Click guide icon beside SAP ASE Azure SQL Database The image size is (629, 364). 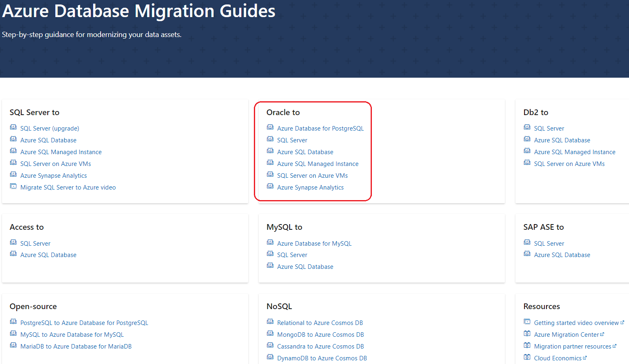tap(527, 254)
